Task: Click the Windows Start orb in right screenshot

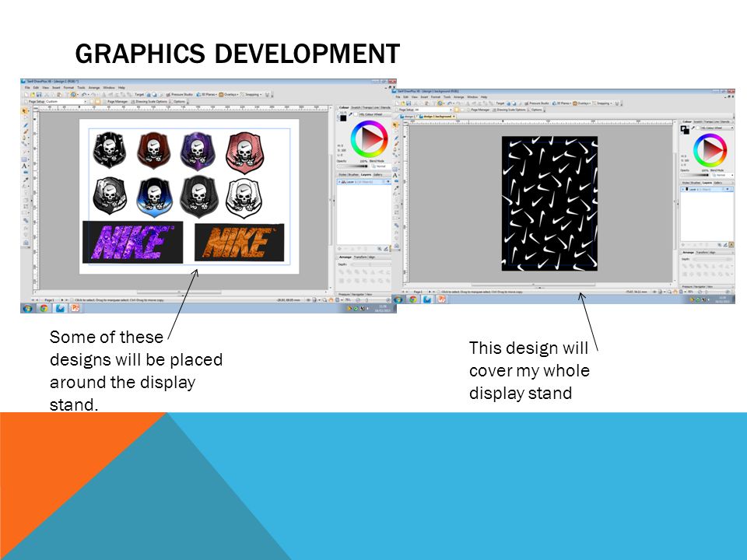Action: point(399,299)
